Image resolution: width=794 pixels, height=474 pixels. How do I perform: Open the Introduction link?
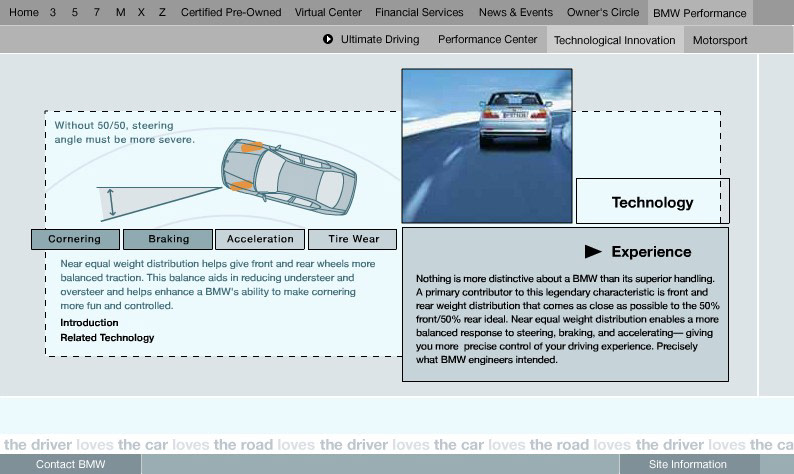[89, 323]
